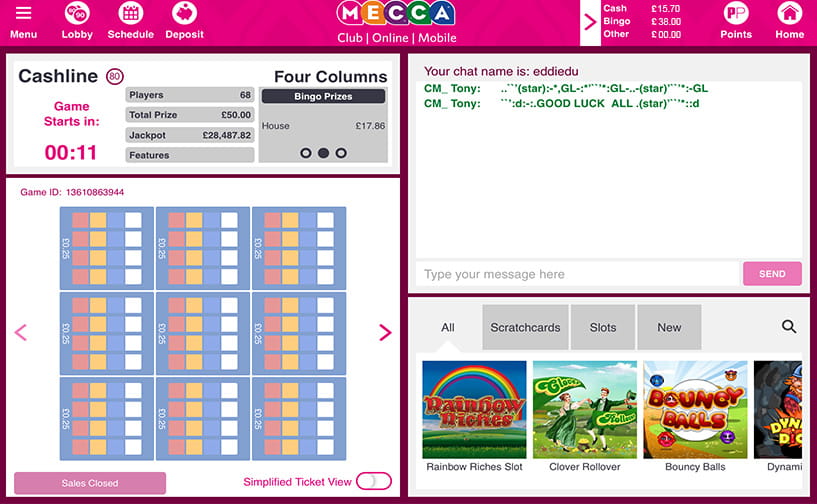
Task: Open Rainbow Riches Slot thumbnail
Action: pos(474,410)
